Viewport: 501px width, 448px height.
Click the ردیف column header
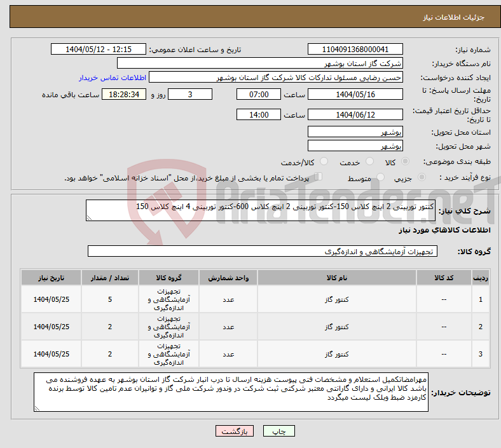pos(481,278)
